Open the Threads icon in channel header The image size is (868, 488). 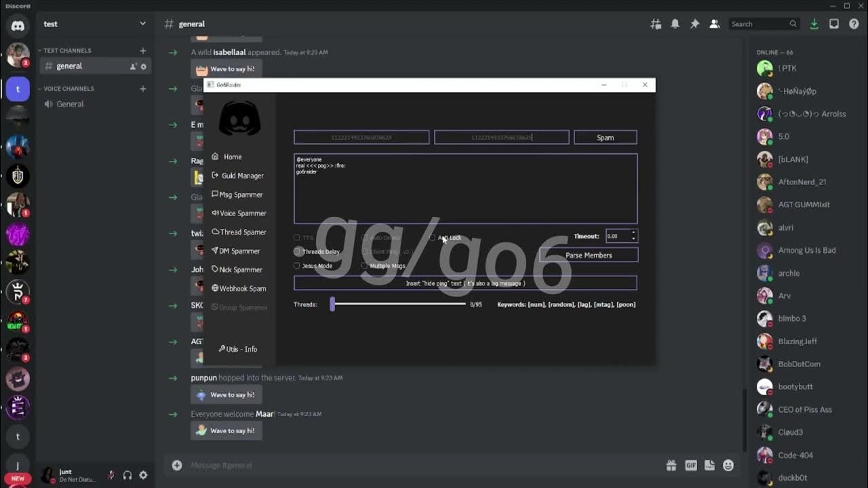656,24
